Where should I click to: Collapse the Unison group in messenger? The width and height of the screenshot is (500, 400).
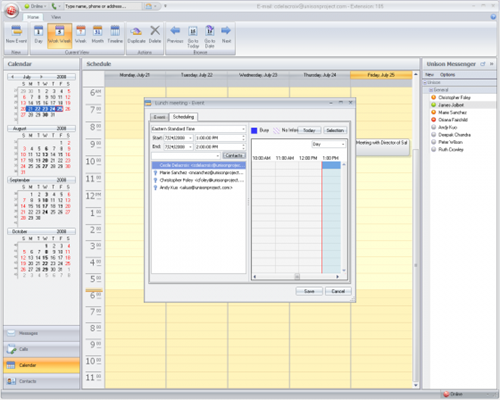[x=425, y=82]
